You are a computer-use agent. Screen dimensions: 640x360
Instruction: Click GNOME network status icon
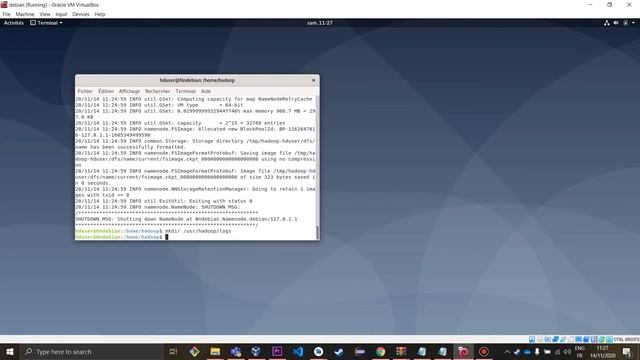pos(607,23)
